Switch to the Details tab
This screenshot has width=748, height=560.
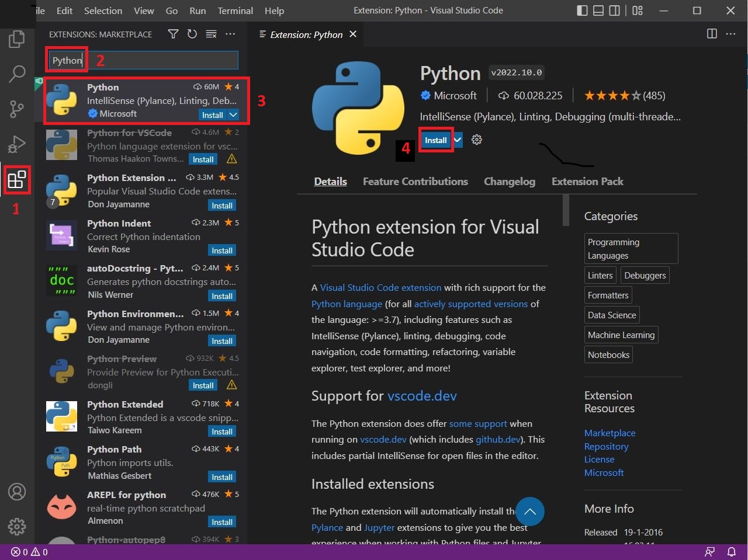[330, 182]
